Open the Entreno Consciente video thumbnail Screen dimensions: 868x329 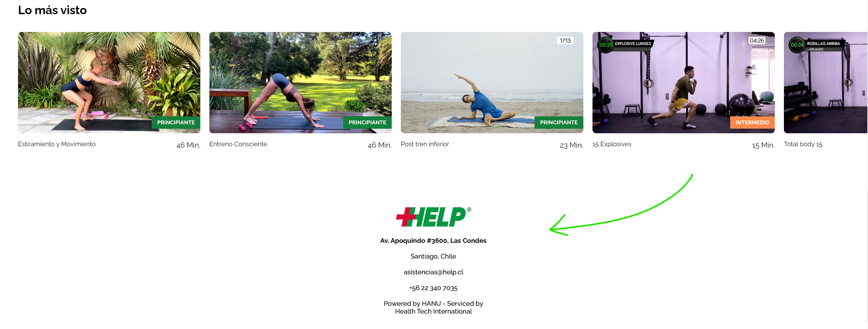pyautogui.click(x=300, y=82)
